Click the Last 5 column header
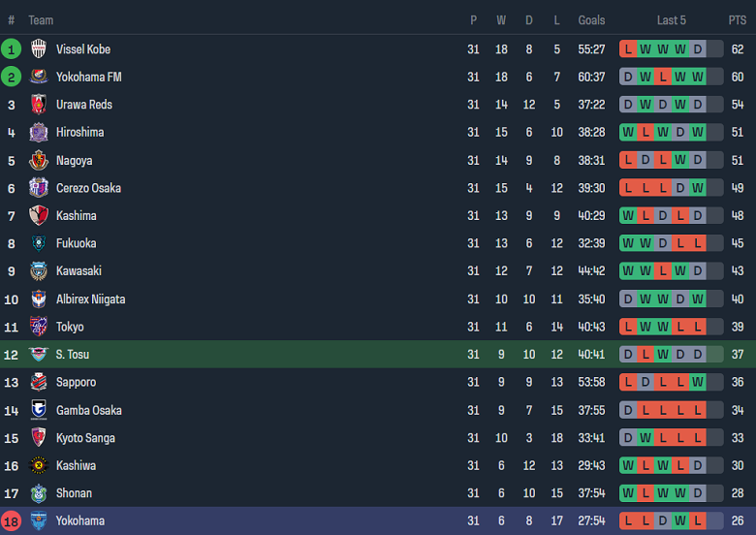 click(x=671, y=20)
